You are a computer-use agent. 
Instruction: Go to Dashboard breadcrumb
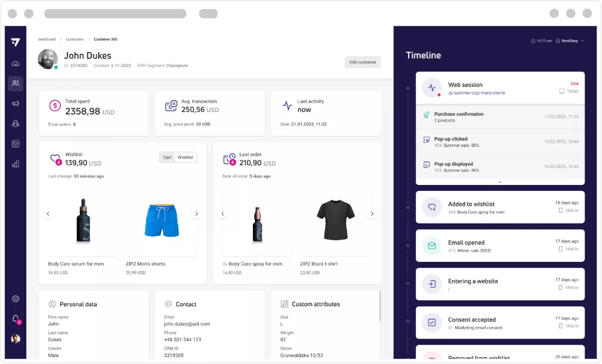click(x=47, y=39)
